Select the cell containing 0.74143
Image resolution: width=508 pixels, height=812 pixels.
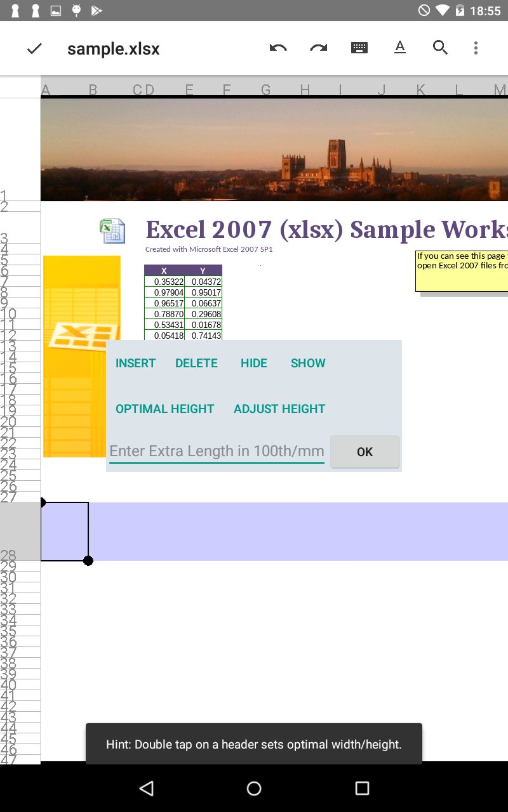pyautogui.click(x=203, y=335)
